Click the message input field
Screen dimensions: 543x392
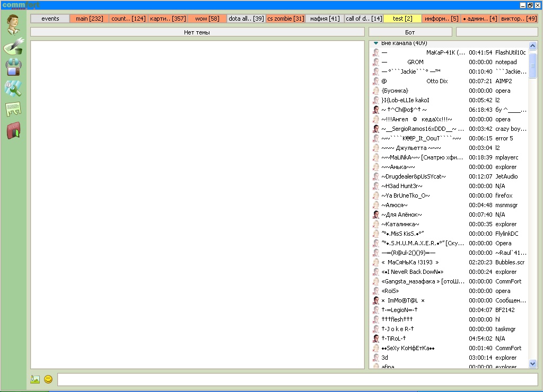(297, 379)
